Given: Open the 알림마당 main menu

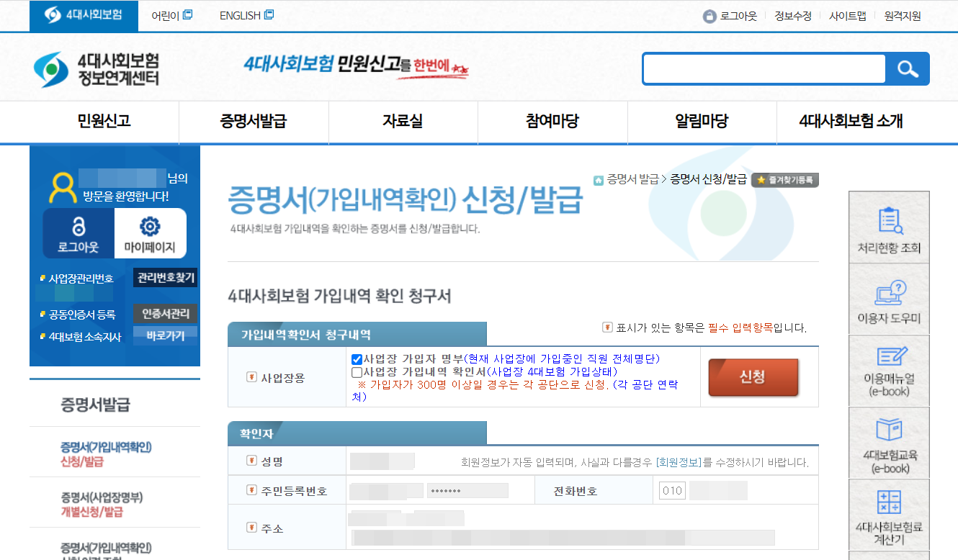Looking at the screenshot, I should (x=702, y=121).
